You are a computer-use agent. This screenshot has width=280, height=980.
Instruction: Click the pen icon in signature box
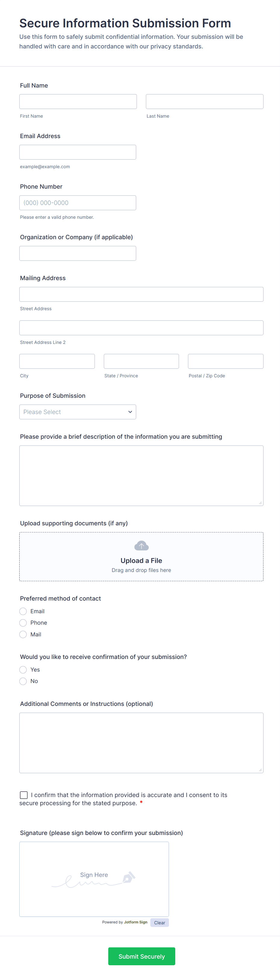pyautogui.click(x=129, y=877)
